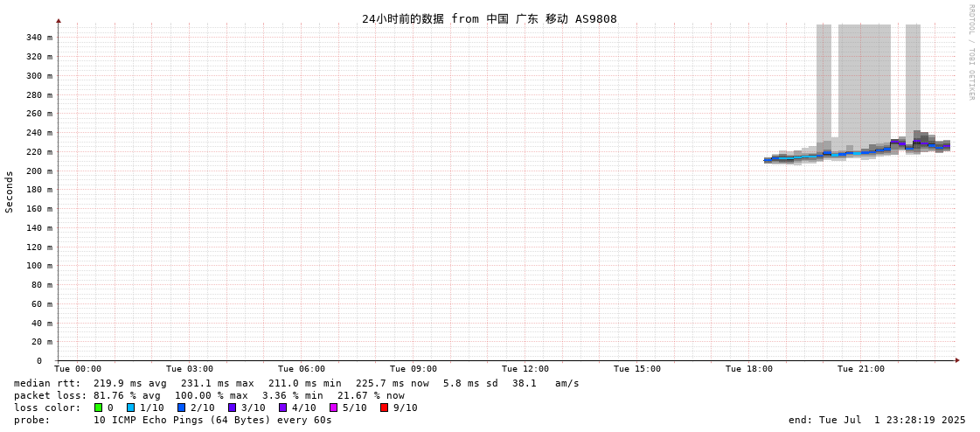Click the light blue 1/10 loss swatch
The image size is (980, 432).
(130, 408)
